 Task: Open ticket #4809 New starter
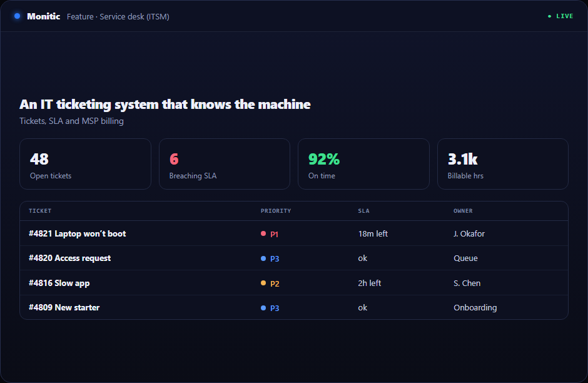coord(64,308)
